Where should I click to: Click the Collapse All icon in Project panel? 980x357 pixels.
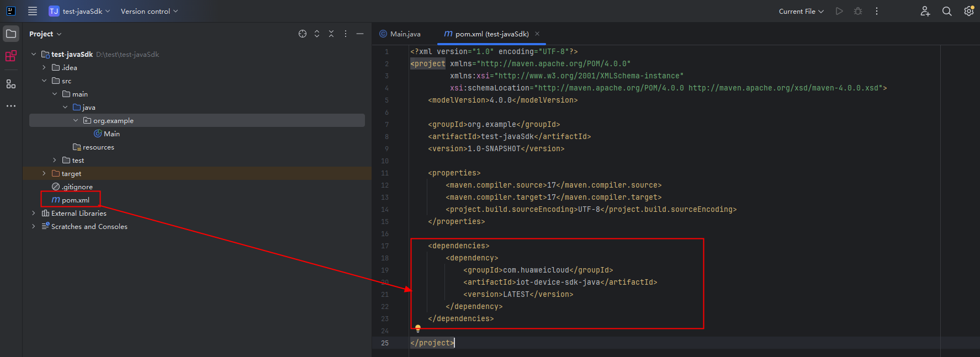(331, 34)
